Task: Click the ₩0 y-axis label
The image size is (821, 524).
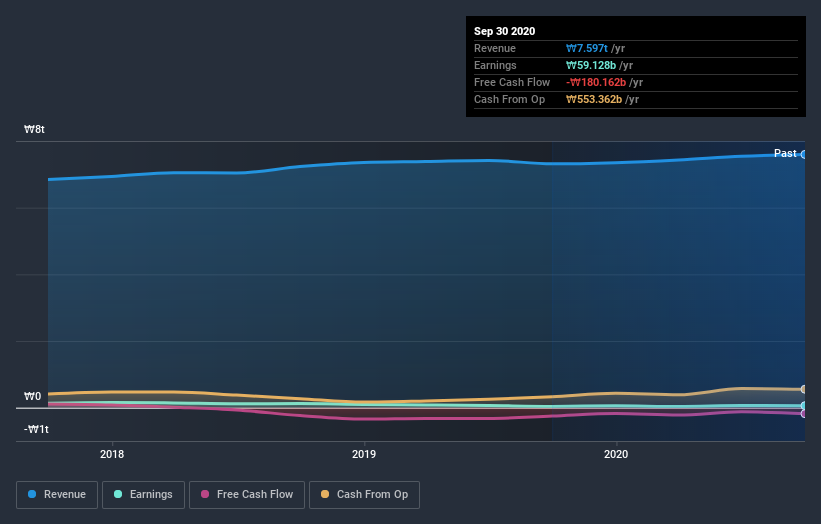Action: pyautogui.click(x=32, y=396)
